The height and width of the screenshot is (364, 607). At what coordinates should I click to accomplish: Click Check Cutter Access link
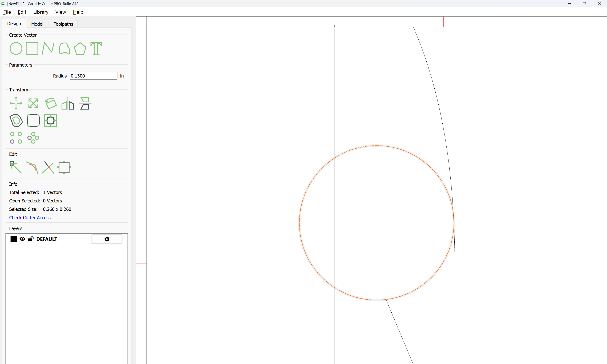pos(30,218)
